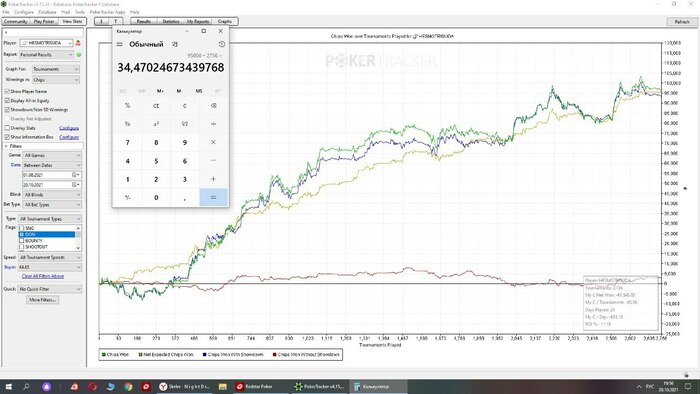Click the x squared key

point(156,124)
